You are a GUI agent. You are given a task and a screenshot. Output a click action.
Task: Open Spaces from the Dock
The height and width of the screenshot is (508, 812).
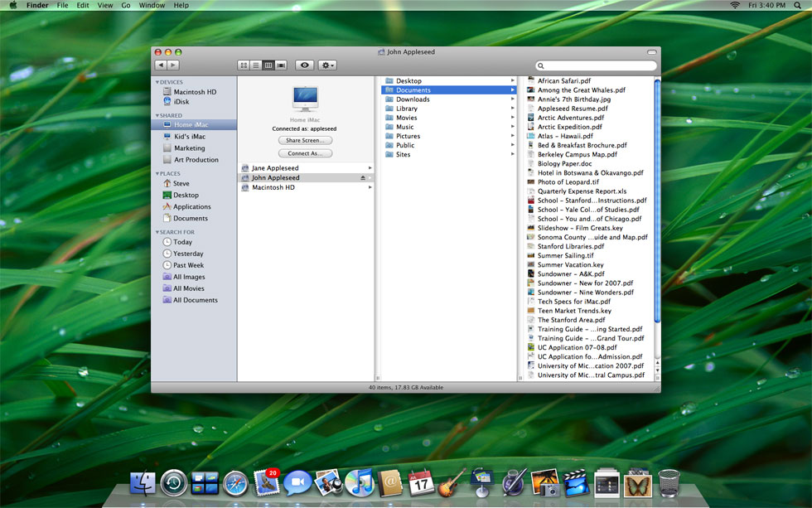click(x=205, y=484)
